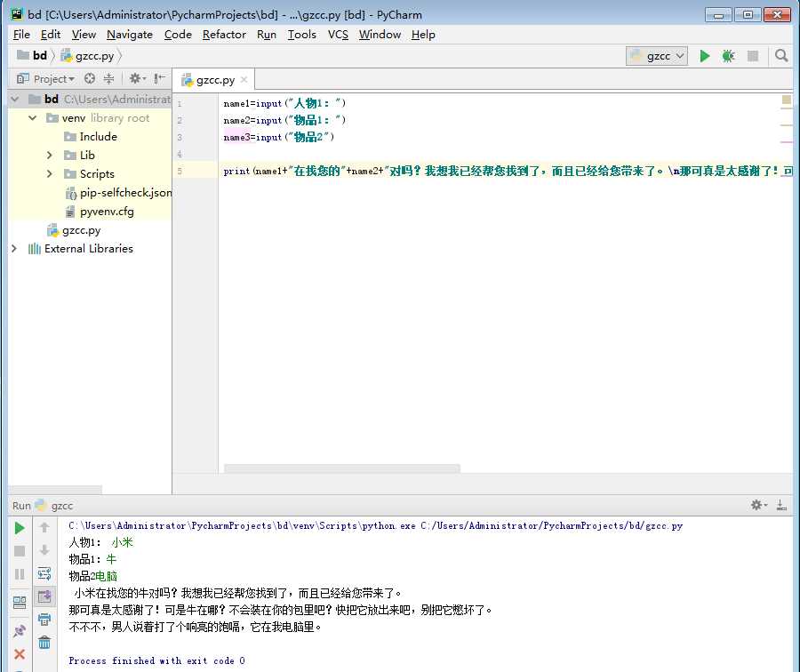The image size is (800, 672).
Task: Open the gzcc run configuration dropdown
Action: tap(657, 56)
